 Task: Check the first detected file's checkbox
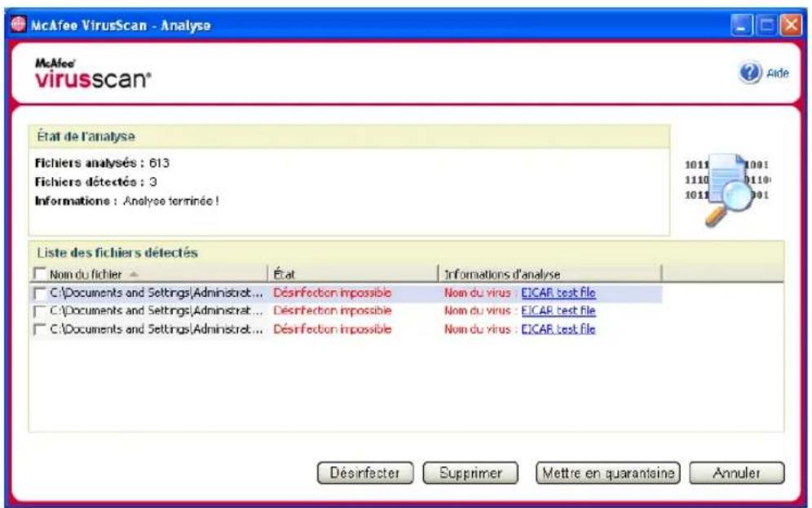pyautogui.click(x=39, y=293)
